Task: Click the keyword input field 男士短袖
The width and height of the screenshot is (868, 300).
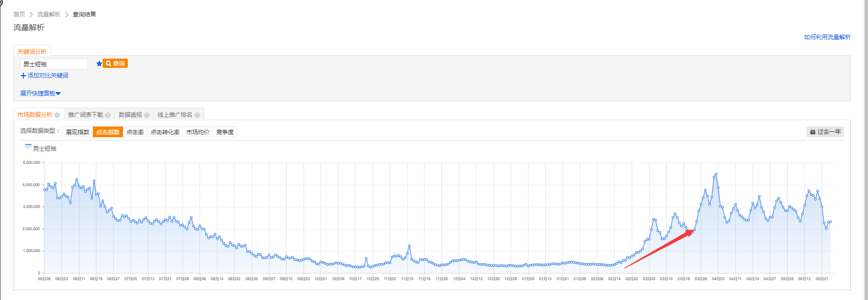Action: coord(54,64)
